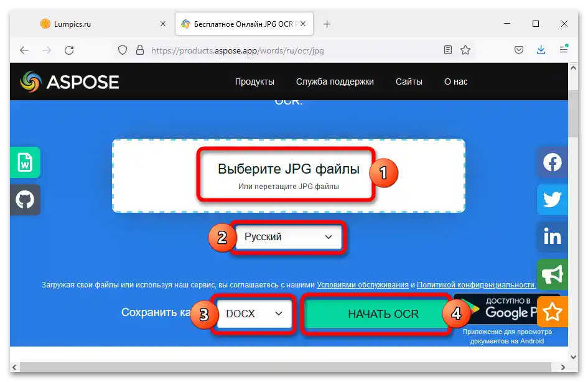588x382 pixels.
Task: Click the vertical scrollbar down arrow
Action: point(573,357)
